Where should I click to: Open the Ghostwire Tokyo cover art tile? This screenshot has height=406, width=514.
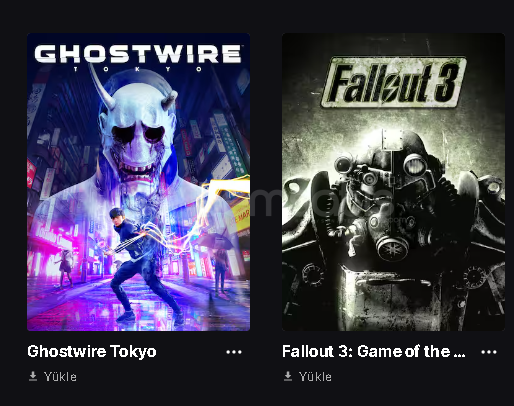click(x=138, y=182)
